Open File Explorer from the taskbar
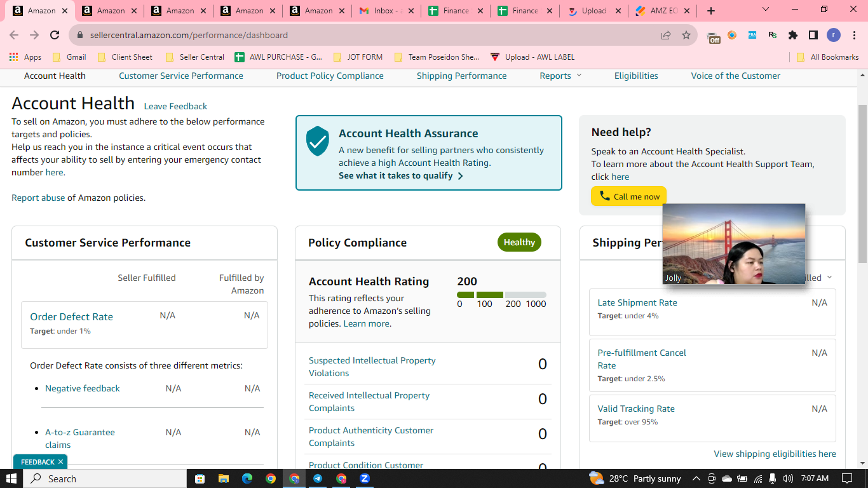 tap(223, 478)
